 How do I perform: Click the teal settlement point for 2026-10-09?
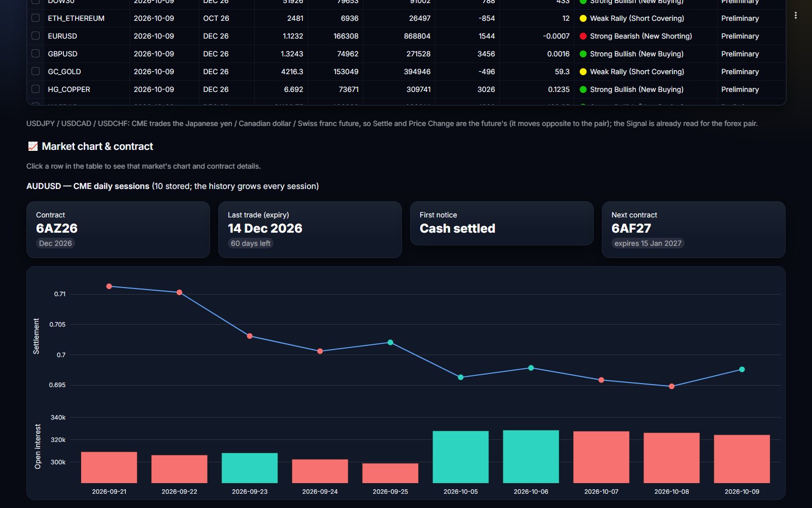point(742,369)
